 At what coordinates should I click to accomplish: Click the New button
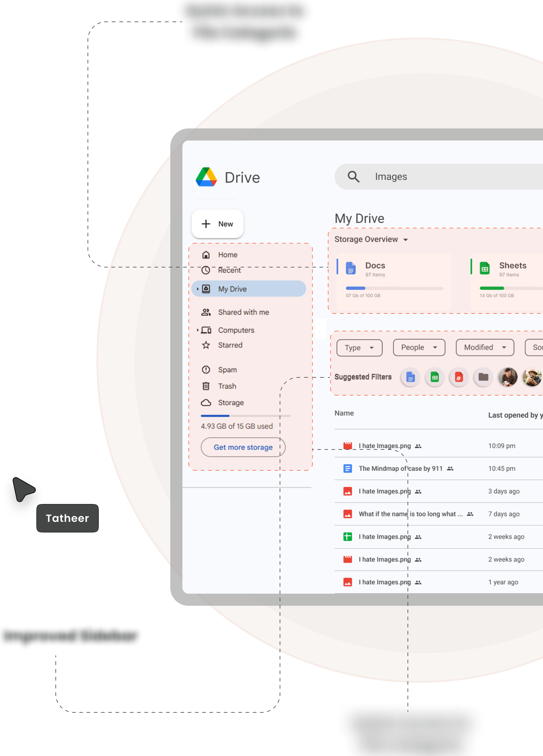point(218,224)
